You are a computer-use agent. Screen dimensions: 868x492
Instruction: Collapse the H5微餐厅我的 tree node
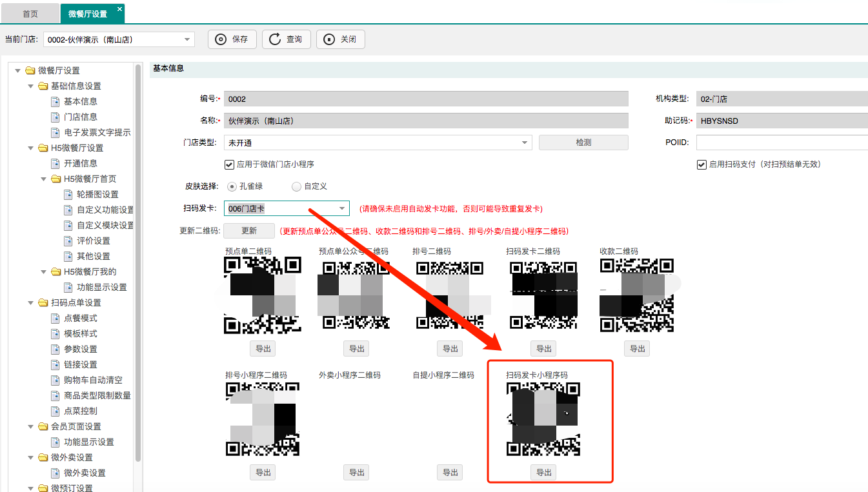pyautogui.click(x=43, y=271)
